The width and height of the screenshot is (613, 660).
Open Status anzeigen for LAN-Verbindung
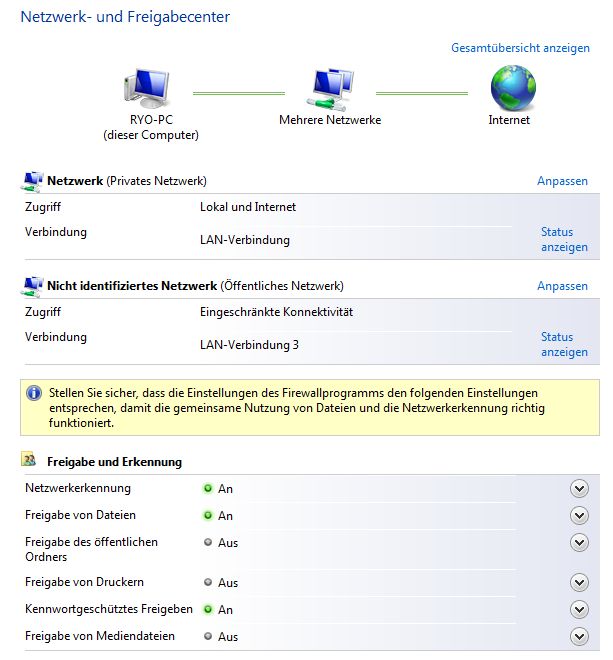click(x=564, y=240)
